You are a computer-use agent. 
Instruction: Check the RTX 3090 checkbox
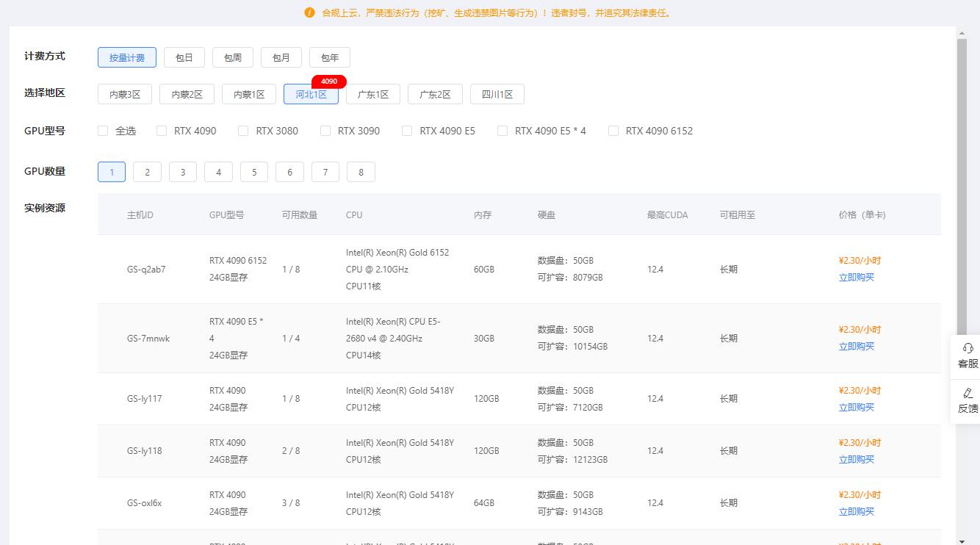325,131
